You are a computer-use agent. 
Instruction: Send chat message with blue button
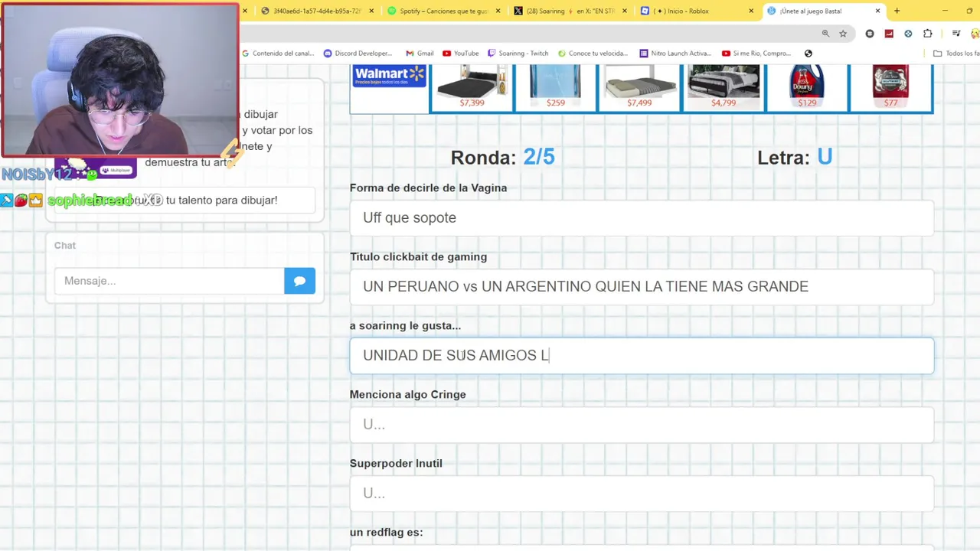[x=299, y=281]
